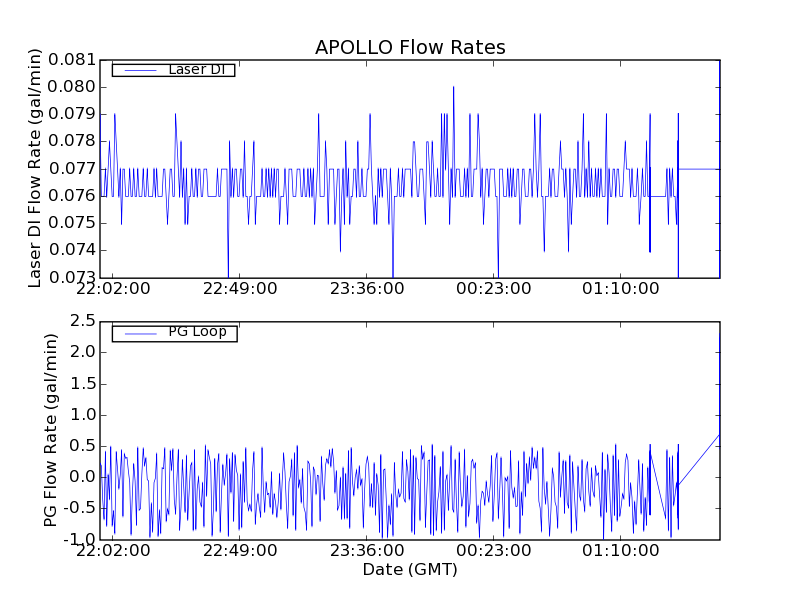Click 22:49:00 time label under Laser DI plot
This screenshot has width=800, height=600.
click(240, 289)
